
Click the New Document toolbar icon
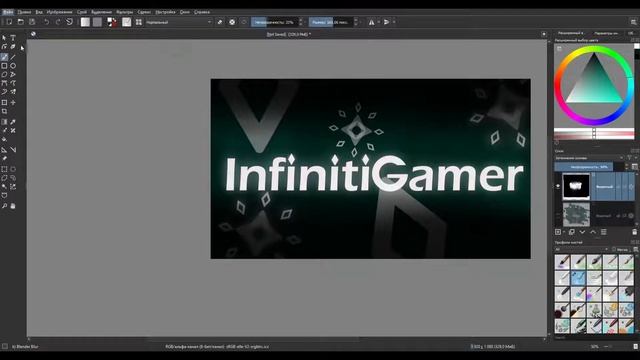coord(9,22)
